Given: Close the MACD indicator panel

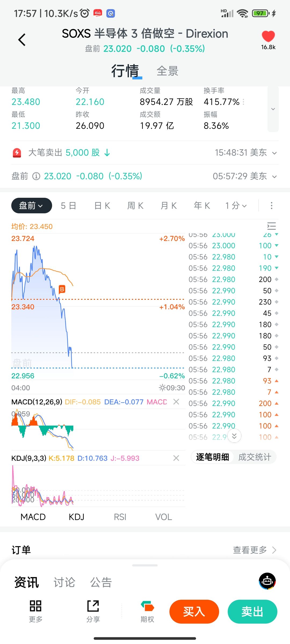Looking at the screenshot, I should (x=176, y=402).
